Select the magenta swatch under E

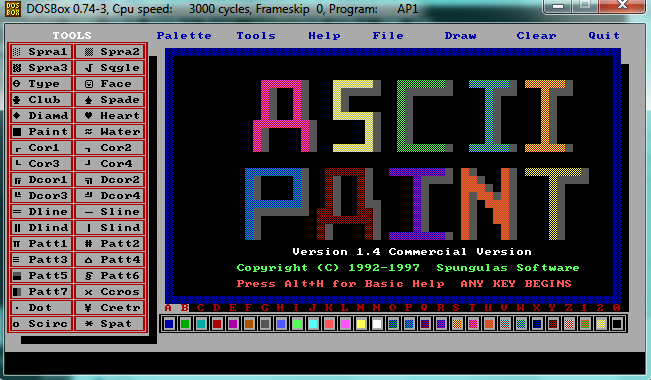[233, 324]
